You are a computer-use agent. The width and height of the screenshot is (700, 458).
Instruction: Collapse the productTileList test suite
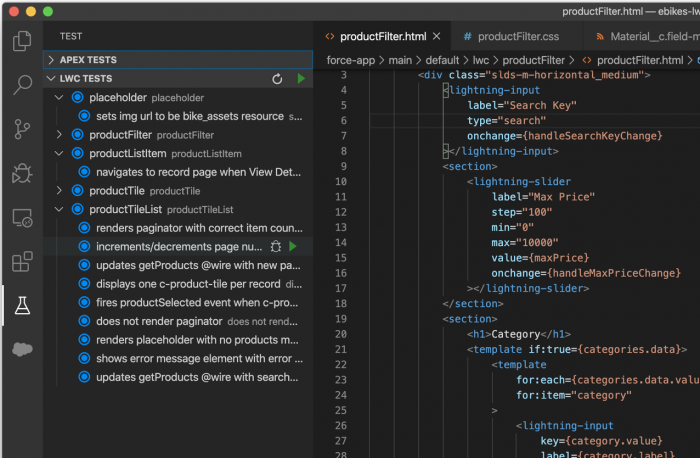(58, 209)
